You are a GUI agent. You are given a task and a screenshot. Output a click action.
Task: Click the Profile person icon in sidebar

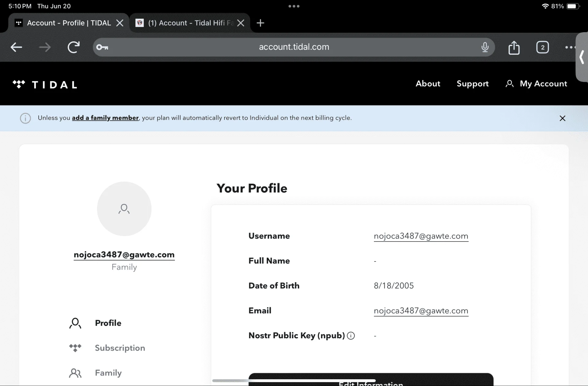pos(75,323)
